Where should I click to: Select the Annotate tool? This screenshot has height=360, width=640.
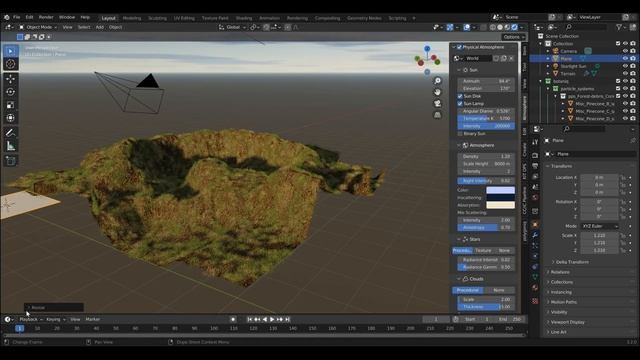coord(11,133)
